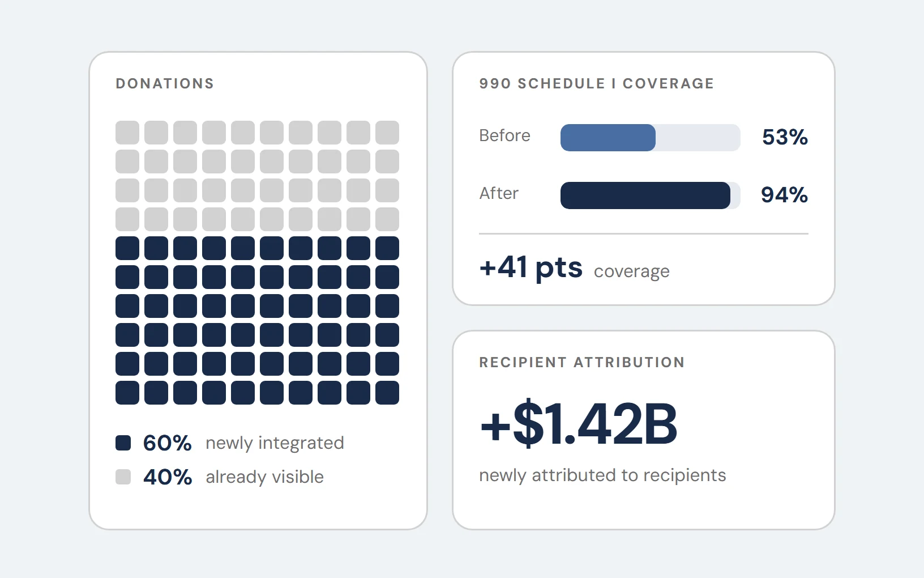
Task: Click the 94% value label
Action: [784, 195]
